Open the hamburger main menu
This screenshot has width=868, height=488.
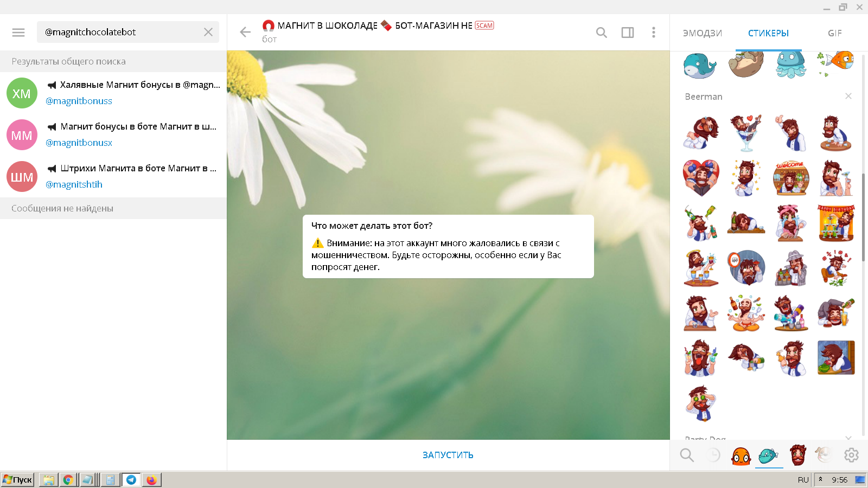point(18,32)
